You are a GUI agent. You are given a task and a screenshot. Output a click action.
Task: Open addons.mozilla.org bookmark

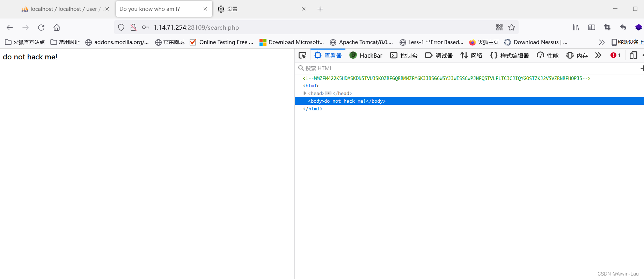pos(117,42)
